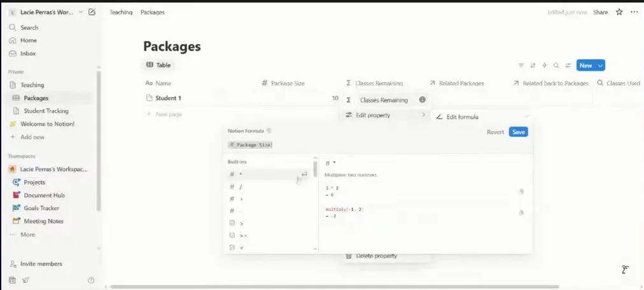The height and width of the screenshot is (290, 644).
Task: Open the three-dot page options menu
Action: click(x=634, y=12)
